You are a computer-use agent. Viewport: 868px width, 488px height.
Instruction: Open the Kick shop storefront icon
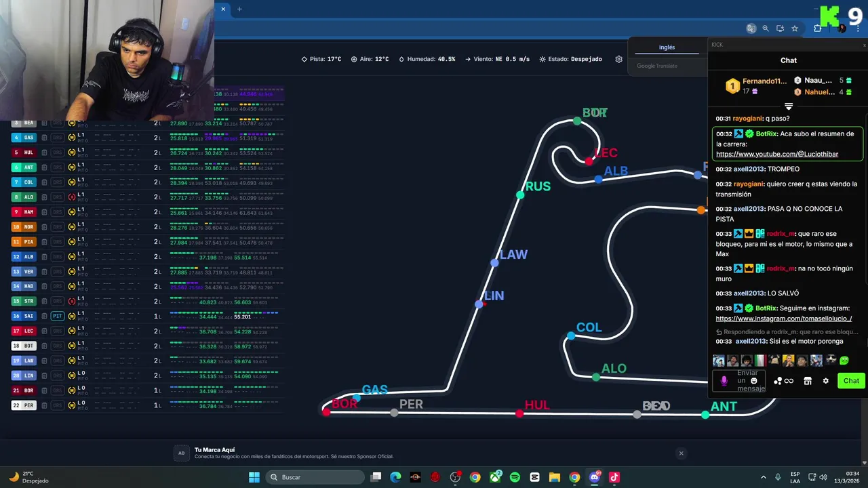[x=808, y=381]
